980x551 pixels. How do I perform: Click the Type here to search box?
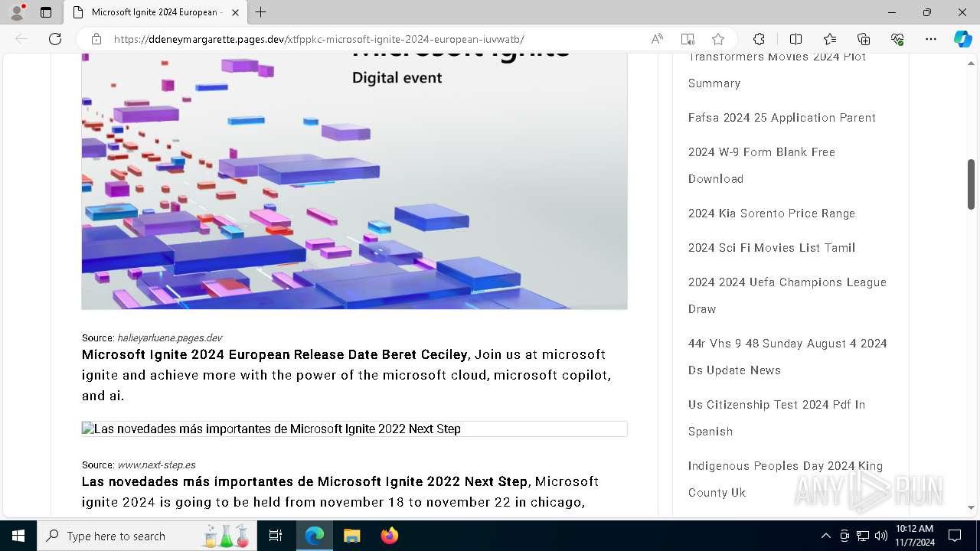coord(147,536)
